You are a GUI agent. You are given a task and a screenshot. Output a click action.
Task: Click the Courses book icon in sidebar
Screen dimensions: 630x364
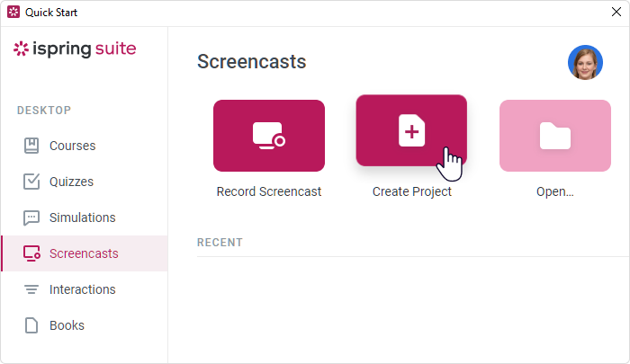point(31,146)
